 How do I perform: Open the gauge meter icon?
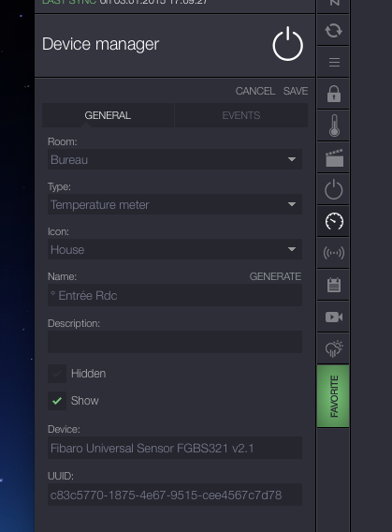[333, 221]
